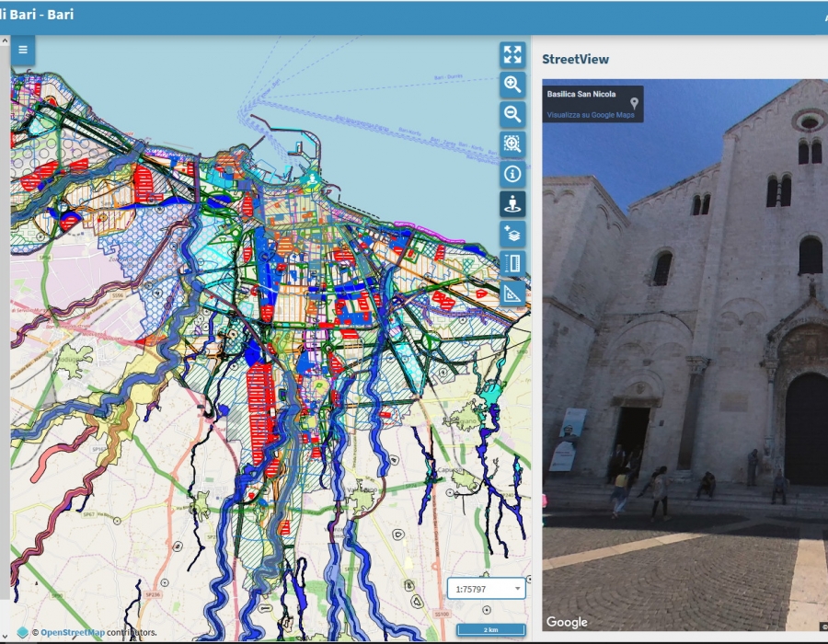Zoom in on the map
This screenshot has height=644, width=828.
click(512, 85)
